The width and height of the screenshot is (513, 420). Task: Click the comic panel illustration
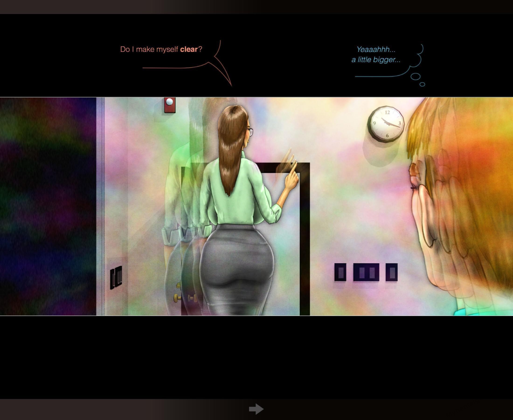[x=256, y=206]
